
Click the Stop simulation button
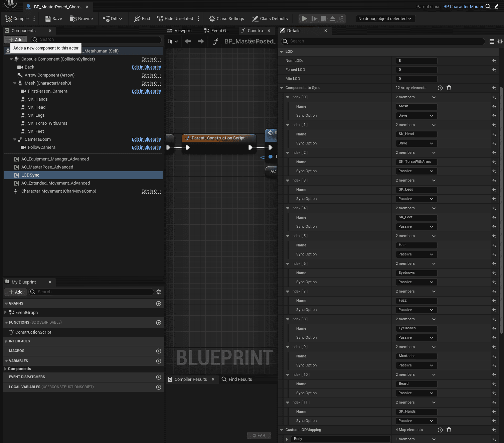323,19
